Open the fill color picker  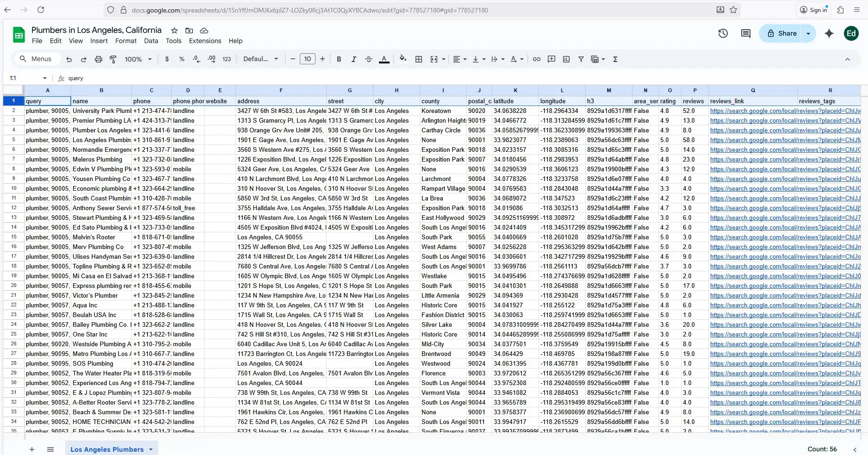[403, 59]
